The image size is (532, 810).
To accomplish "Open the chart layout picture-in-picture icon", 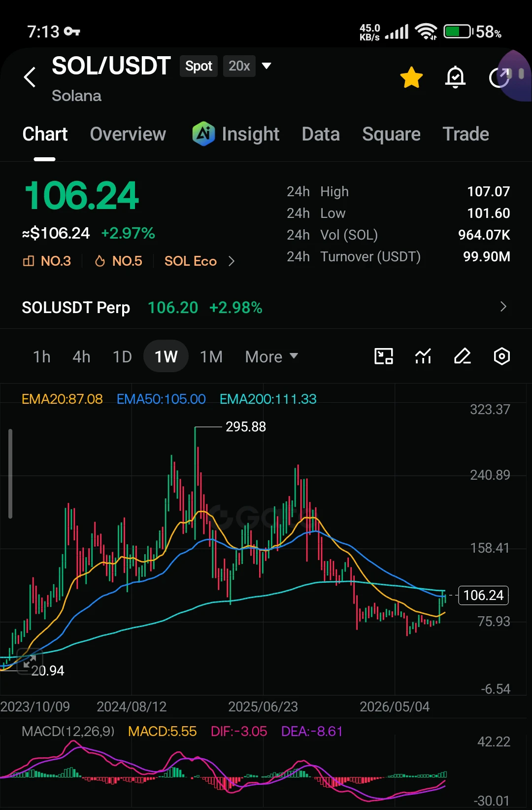I will point(384,356).
